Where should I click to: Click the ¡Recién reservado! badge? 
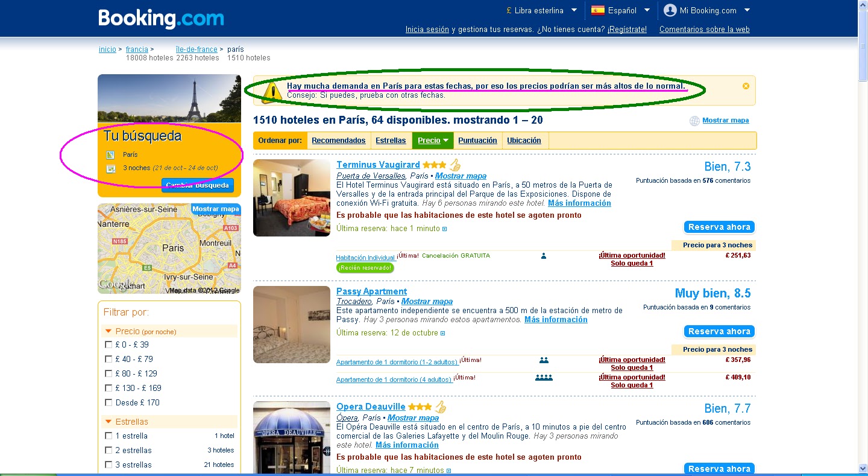click(365, 268)
